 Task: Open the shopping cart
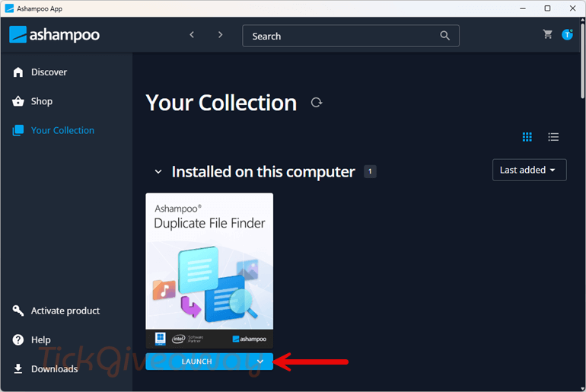click(547, 34)
